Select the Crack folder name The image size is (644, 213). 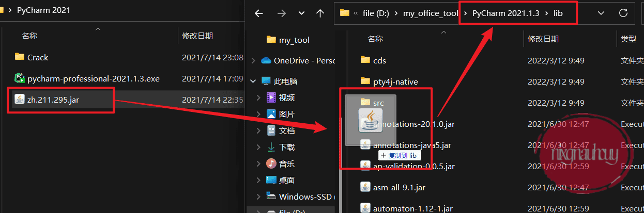pos(38,57)
